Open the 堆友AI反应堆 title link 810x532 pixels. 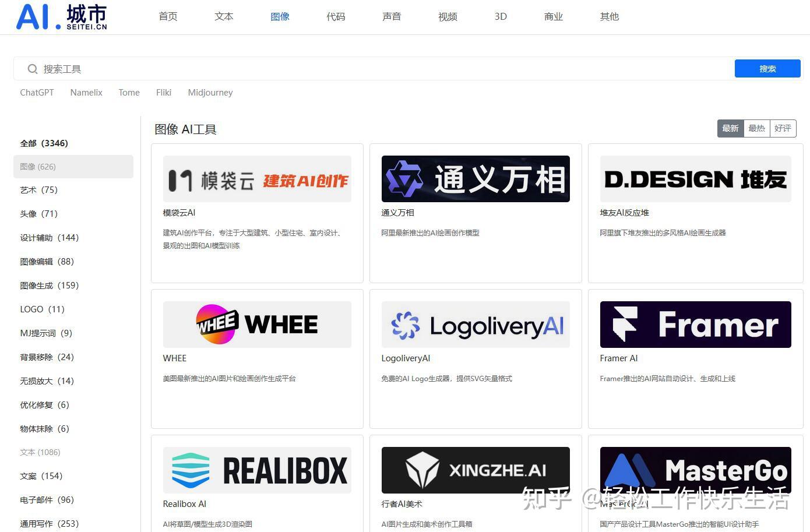coord(625,213)
